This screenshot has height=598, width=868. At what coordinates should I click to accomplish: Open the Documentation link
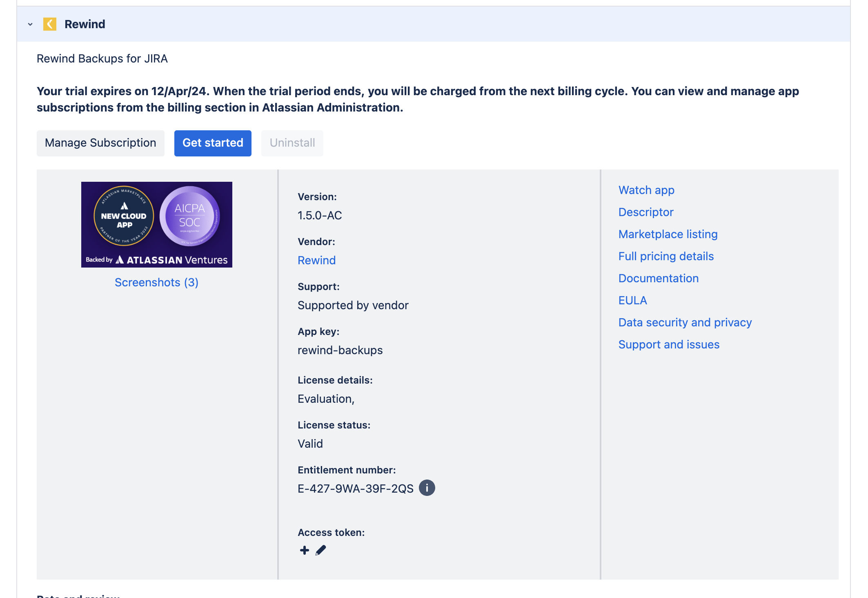point(659,278)
